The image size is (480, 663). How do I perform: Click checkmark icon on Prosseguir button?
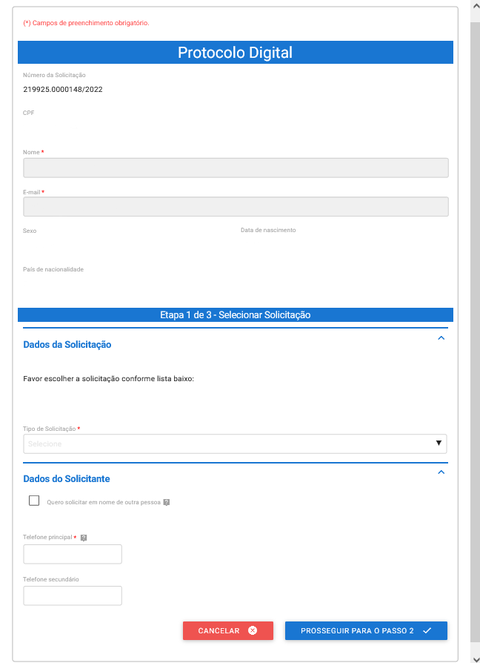[427, 630]
